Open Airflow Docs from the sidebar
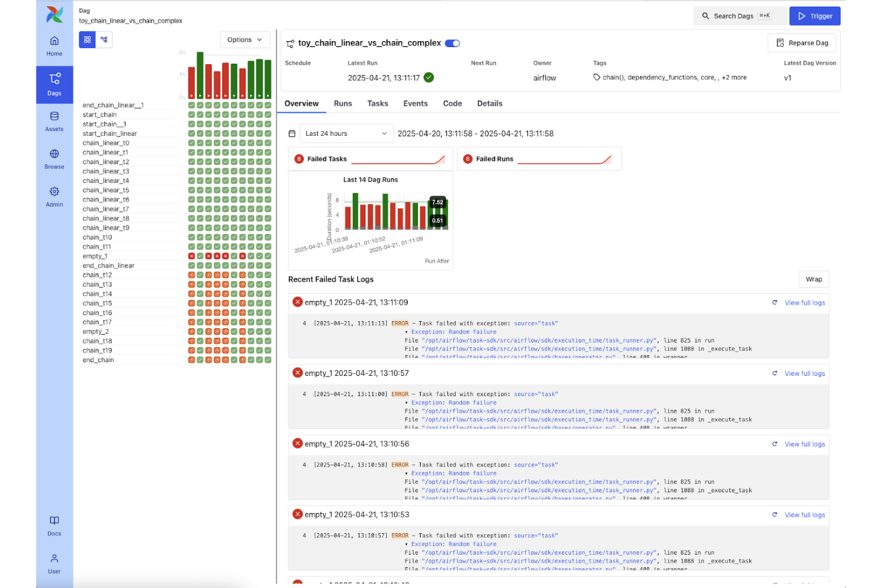Viewport: 882px width, 588px height. (x=54, y=525)
